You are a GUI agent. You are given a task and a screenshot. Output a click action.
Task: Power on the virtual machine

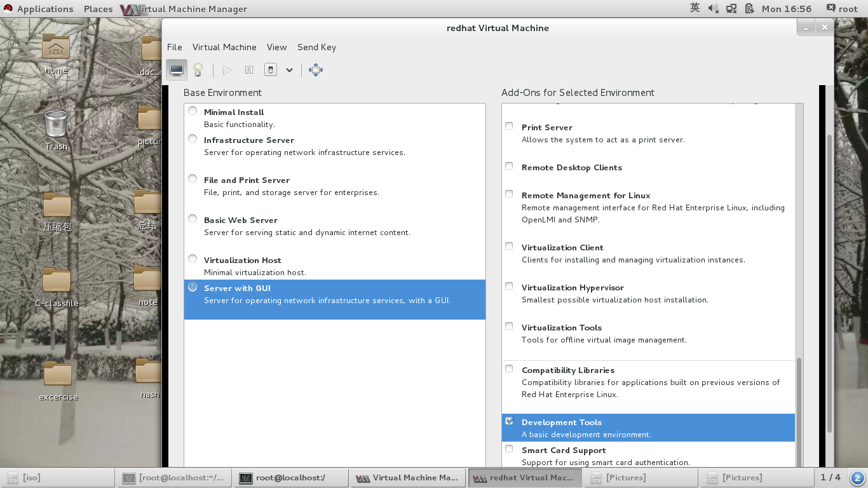(x=227, y=70)
